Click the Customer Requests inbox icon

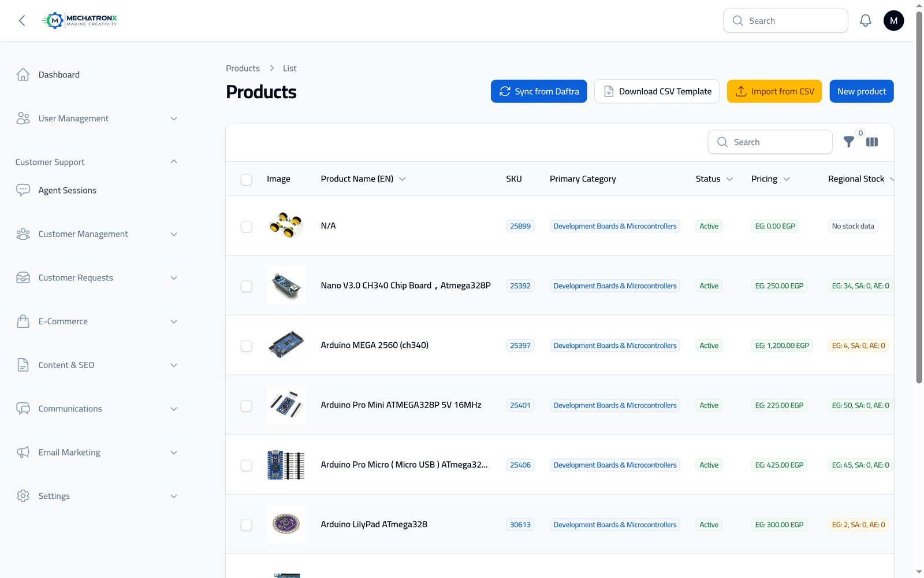click(x=23, y=278)
